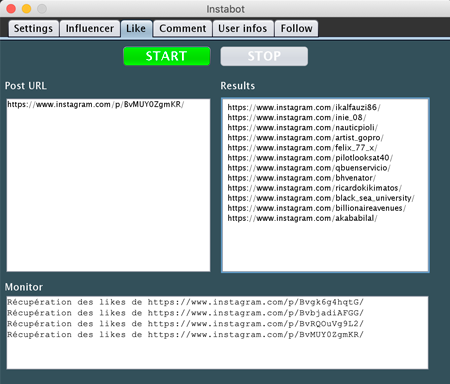The image size is (450, 384).
Task: Close the Instabot window with red button
Action: (x=11, y=9)
